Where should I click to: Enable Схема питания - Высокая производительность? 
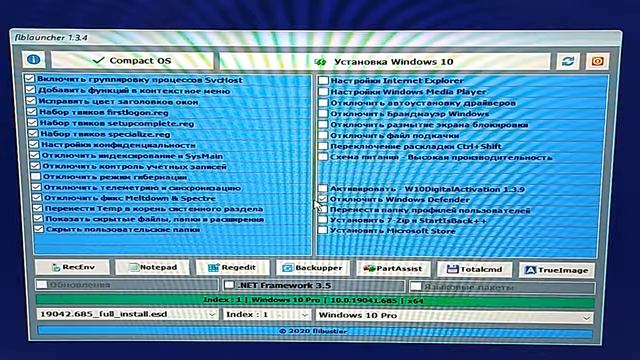click(x=323, y=157)
